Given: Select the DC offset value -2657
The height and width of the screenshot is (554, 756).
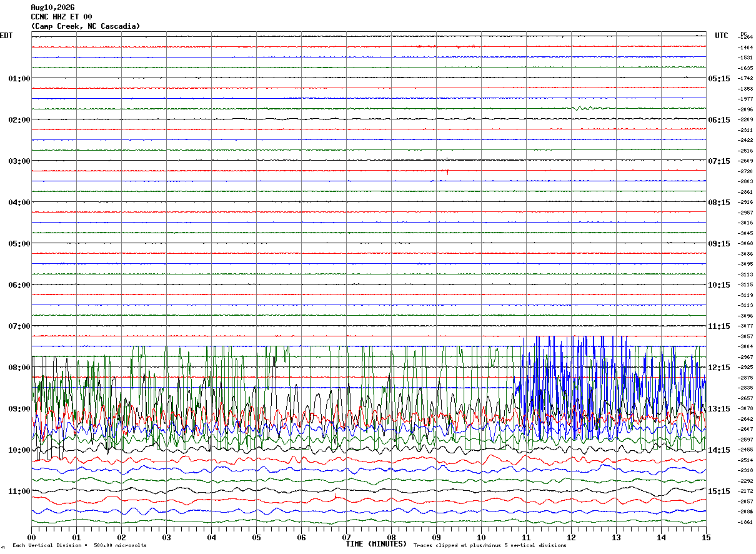Looking at the screenshot, I should tap(745, 398).
